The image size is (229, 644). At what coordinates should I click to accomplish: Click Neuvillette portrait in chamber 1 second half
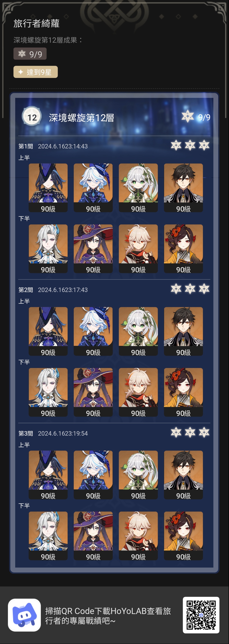tap(48, 249)
